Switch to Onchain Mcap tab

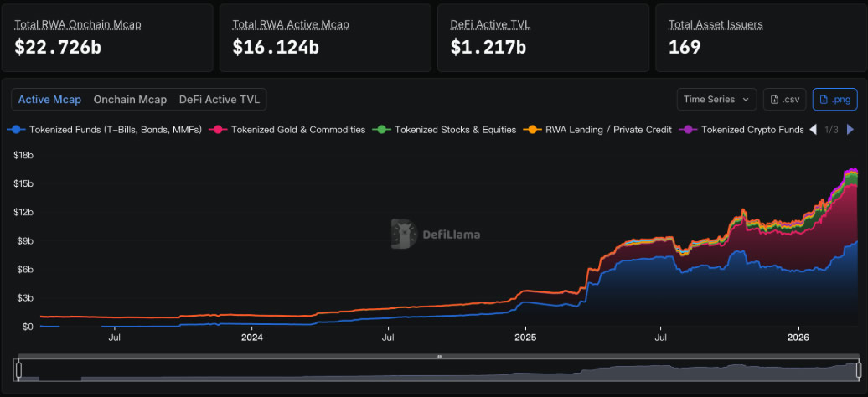(x=130, y=100)
